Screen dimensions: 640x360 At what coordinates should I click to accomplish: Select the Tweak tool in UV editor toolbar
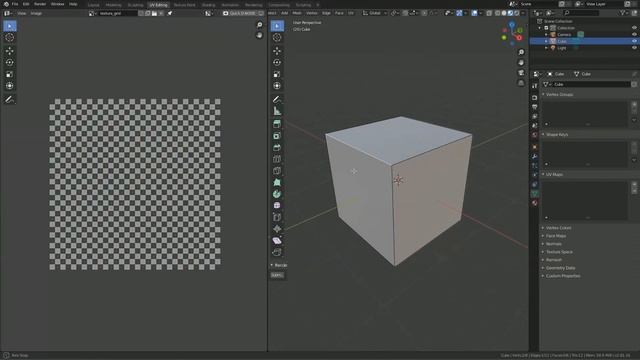(10, 26)
